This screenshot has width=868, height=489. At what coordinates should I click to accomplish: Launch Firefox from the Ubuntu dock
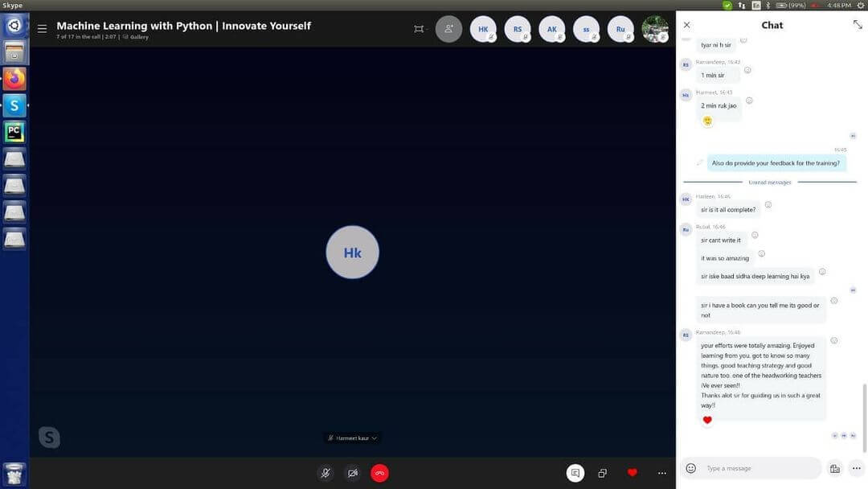point(14,79)
